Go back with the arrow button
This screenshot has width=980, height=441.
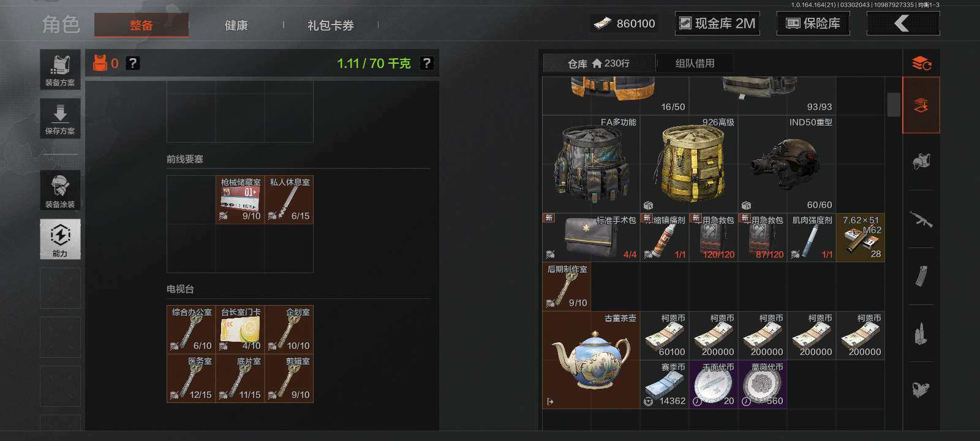point(903,23)
